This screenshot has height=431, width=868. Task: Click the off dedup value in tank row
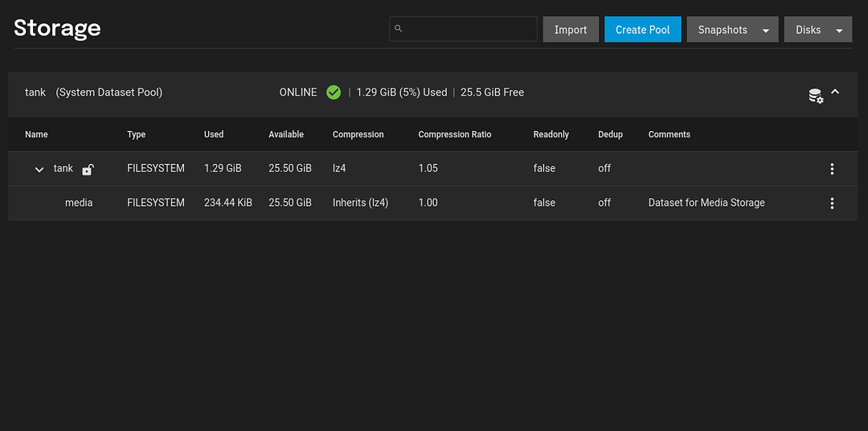[x=604, y=168]
